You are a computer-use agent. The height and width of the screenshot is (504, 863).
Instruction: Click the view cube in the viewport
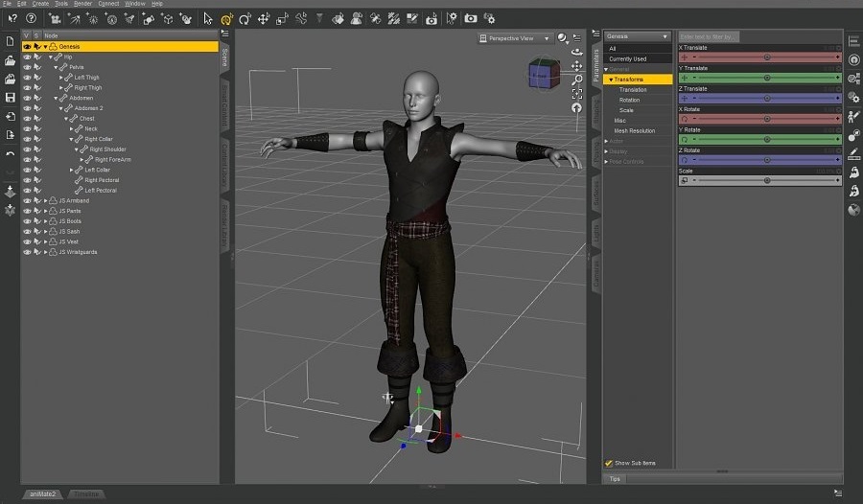tap(544, 75)
